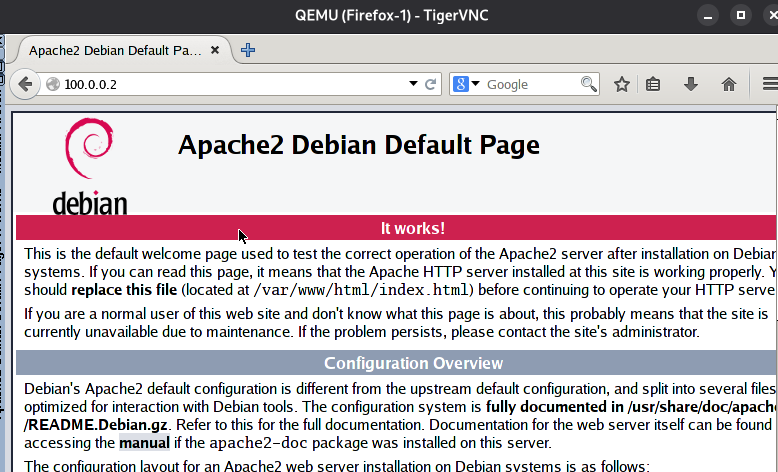Click the Firefox back arrow button
Screen dimensions: 778x472
[25, 84]
